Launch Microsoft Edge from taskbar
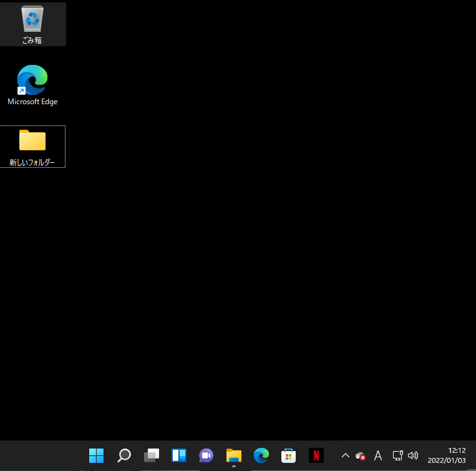The height and width of the screenshot is (471, 476). [x=261, y=455]
